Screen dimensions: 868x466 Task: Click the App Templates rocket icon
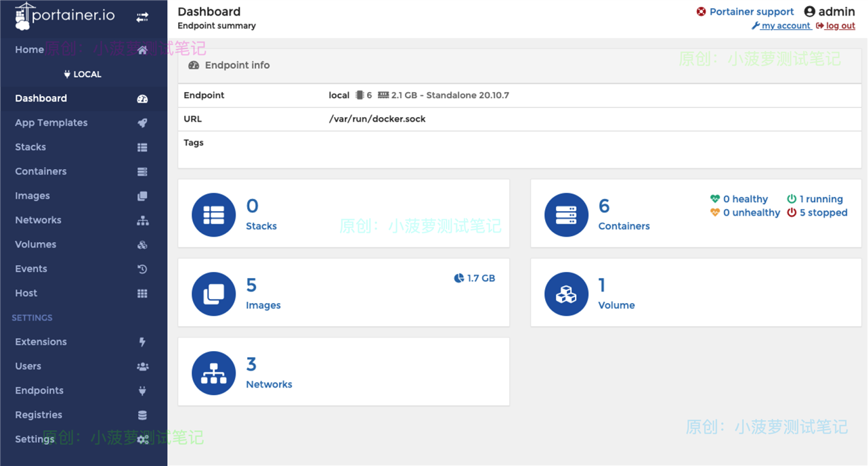point(142,123)
